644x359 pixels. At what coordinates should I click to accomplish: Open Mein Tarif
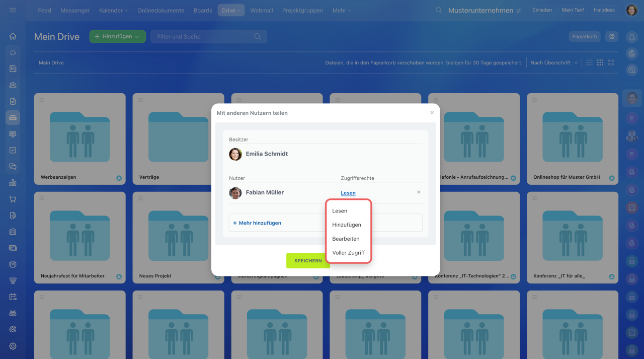[x=573, y=10]
